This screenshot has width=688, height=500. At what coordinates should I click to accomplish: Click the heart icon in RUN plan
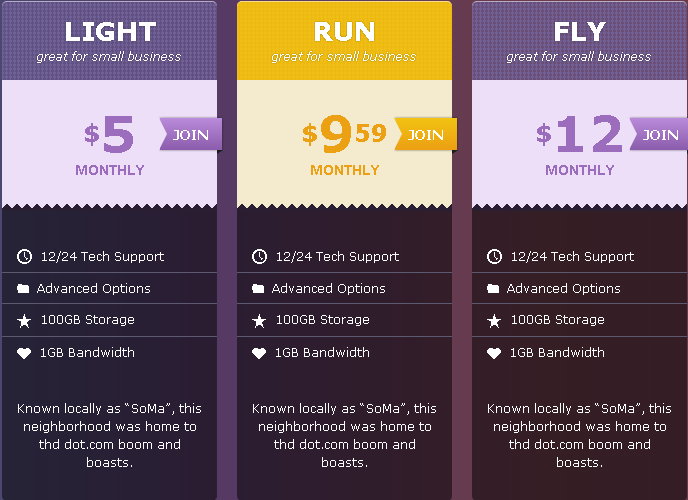[259, 353]
